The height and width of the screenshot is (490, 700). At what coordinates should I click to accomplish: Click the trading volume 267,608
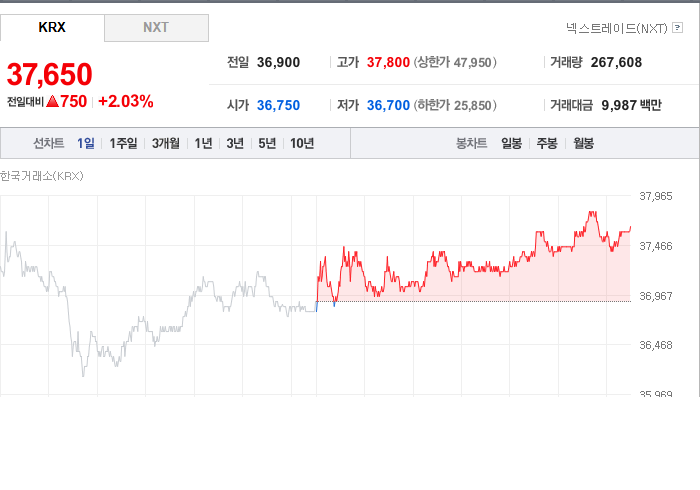pyautogui.click(x=616, y=62)
